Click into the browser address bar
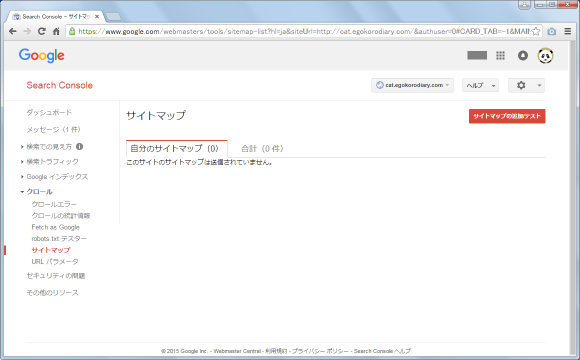Viewport: 580px width, 360px height. pyautogui.click(x=303, y=31)
